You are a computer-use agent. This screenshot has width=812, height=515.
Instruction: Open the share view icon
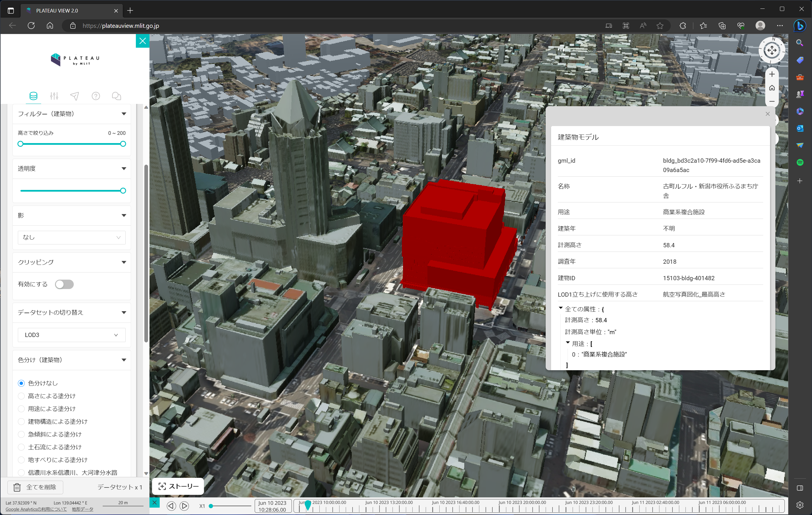(x=75, y=96)
